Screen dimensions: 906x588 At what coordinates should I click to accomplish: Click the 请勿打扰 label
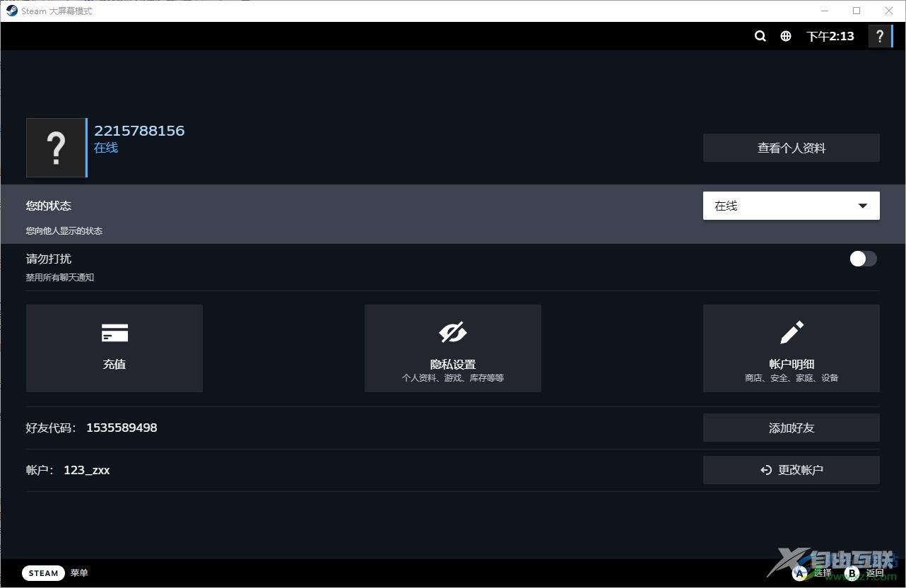[49, 259]
